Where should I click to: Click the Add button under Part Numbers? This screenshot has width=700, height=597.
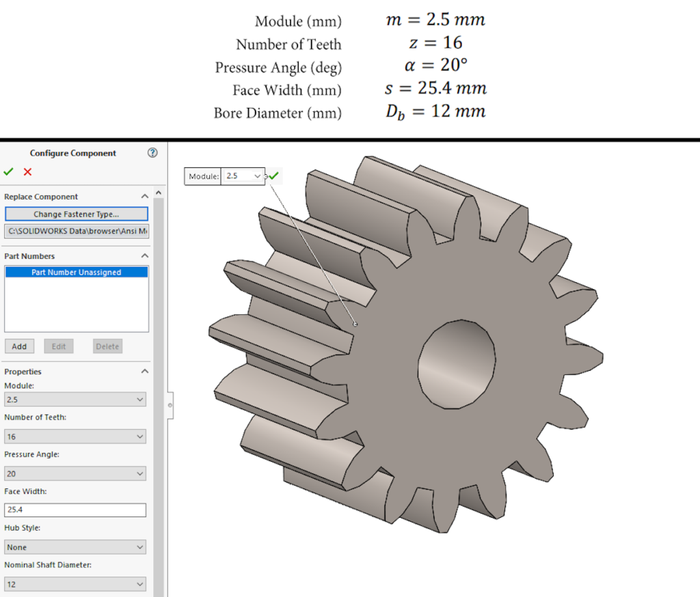click(19, 346)
